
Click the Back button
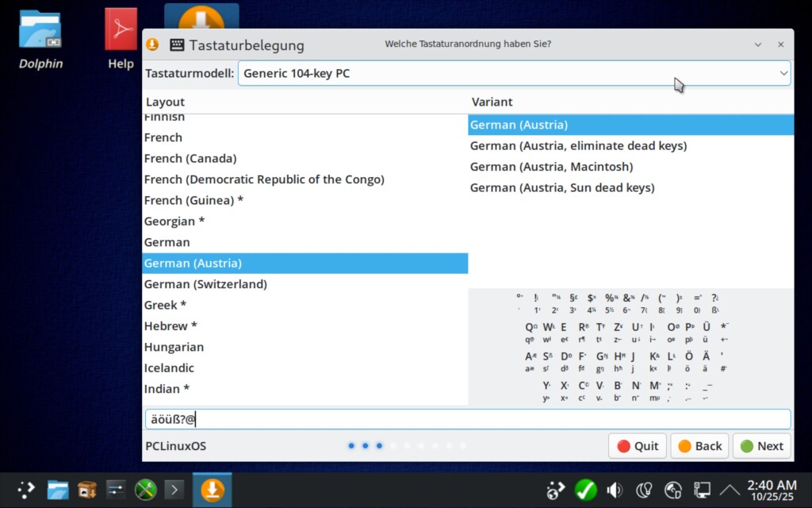699,446
